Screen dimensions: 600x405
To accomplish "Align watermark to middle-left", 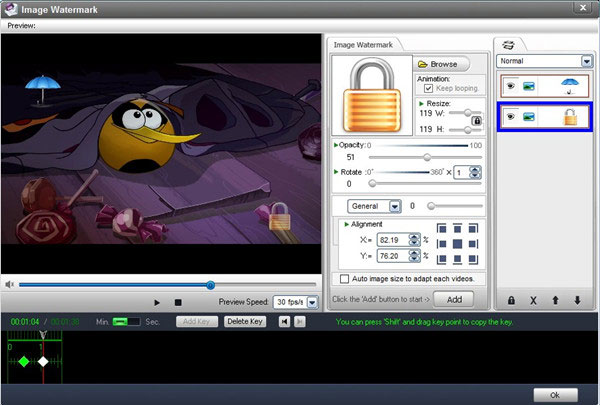I will pos(442,244).
